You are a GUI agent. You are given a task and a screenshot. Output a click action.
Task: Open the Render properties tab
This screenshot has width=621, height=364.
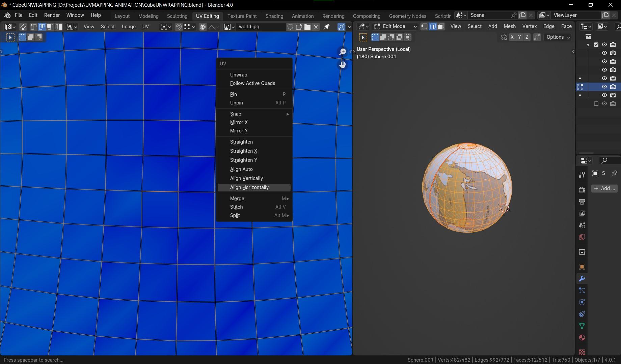tap(582, 189)
